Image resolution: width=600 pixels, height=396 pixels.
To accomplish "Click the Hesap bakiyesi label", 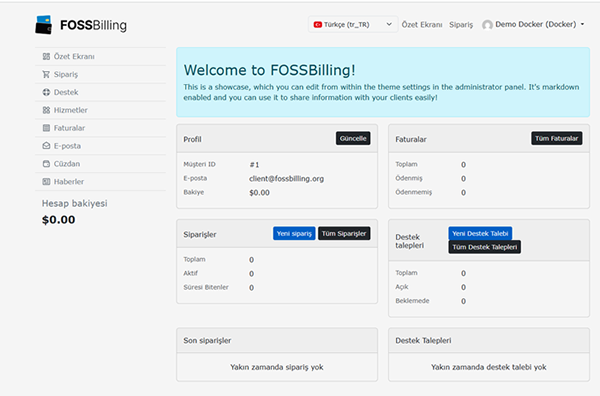I will tap(75, 204).
